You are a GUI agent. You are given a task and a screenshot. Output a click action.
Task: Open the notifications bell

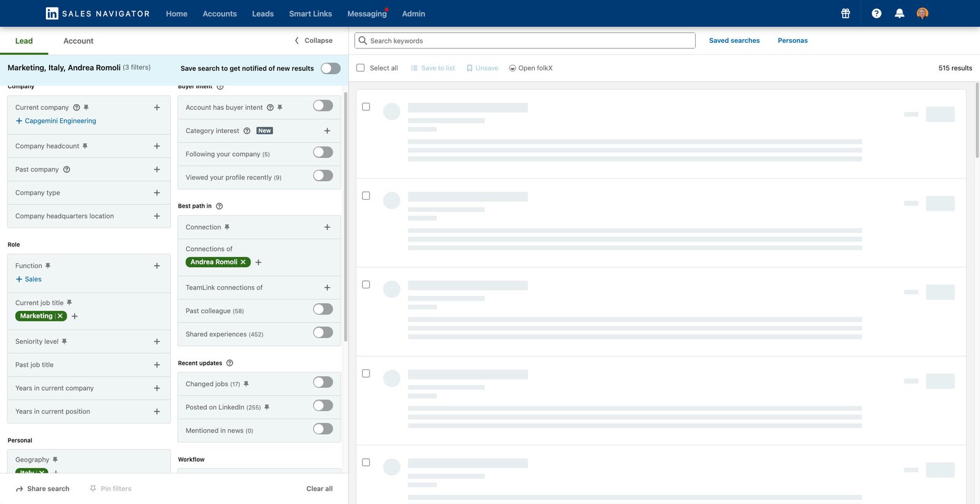(899, 13)
